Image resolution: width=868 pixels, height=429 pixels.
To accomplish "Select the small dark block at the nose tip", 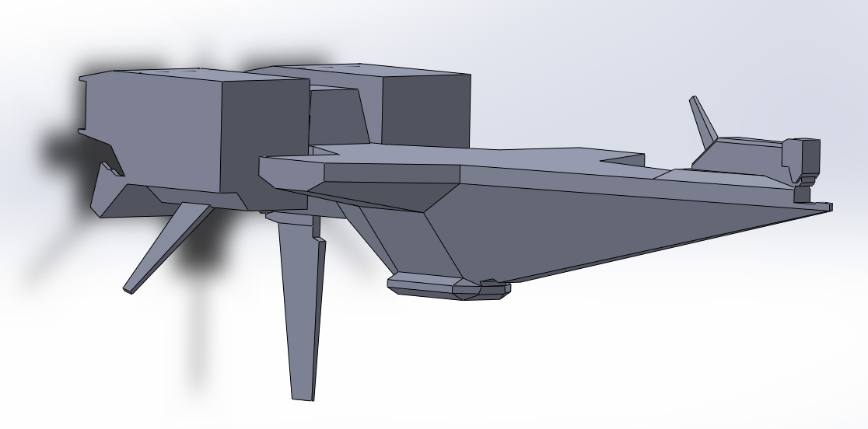I will tap(802, 194).
